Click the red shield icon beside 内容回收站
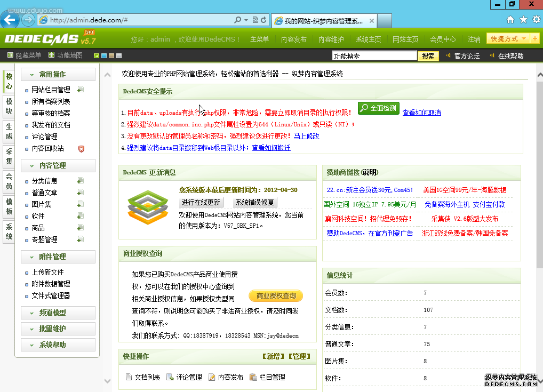This screenshot has height=392, width=543. [x=81, y=149]
